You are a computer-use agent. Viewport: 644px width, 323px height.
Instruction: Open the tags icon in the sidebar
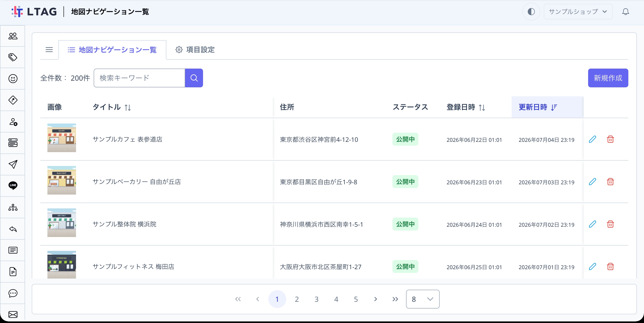point(13,57)
